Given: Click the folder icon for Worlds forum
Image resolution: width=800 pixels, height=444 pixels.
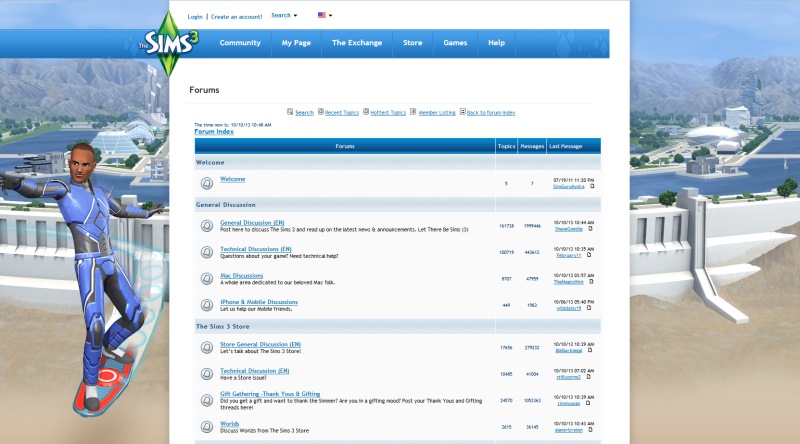Looking at the screenshot, I should [x=207, y=427].
